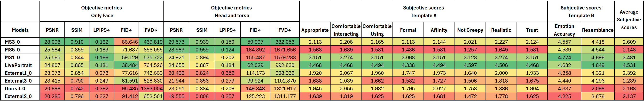Select the MS3_0 PSNR value 28.098
The width and height of the screenshot is (644, 101).
tap(52, 42)
